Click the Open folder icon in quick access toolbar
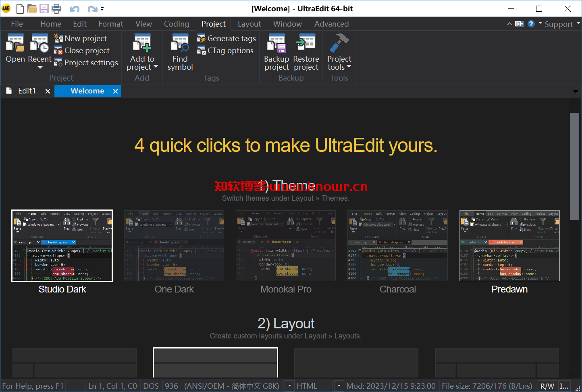The width and height of the screenshot is (582, 392). click(32, 8)
